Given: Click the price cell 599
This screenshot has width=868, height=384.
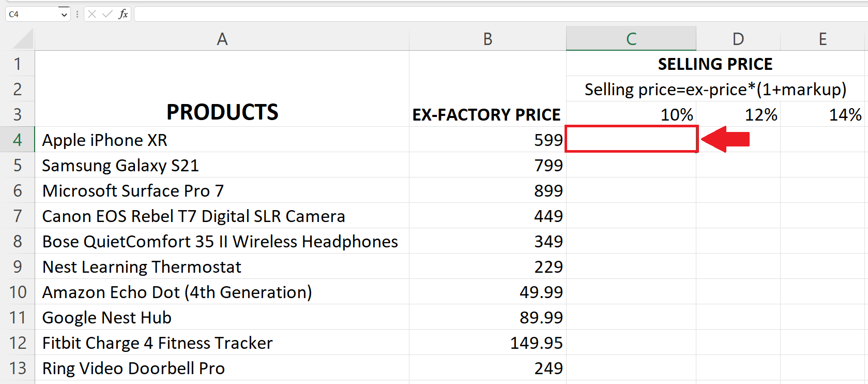Looking at the screenshot, I should coord(488,140).
